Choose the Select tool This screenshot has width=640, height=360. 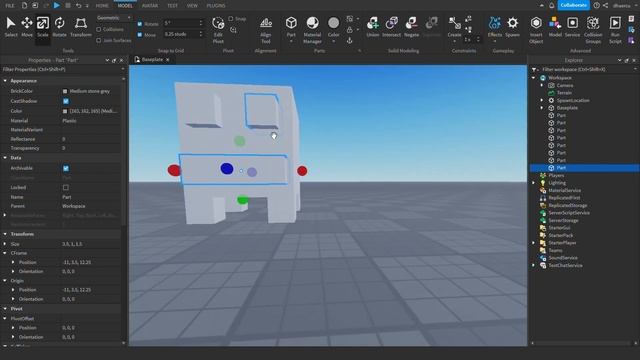click(11, 27)
